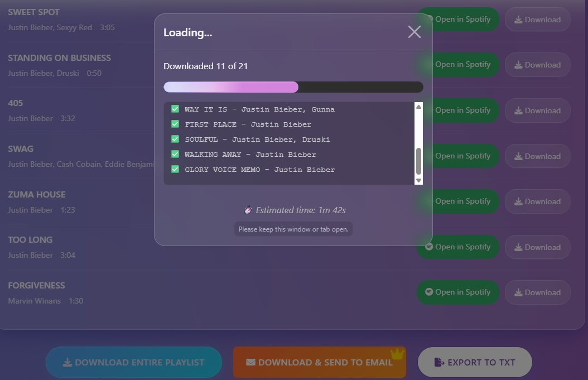This screenshot has height=380, width=588.
Task: Click the envelope icon on Download & Send to Email
Action: 250,362
